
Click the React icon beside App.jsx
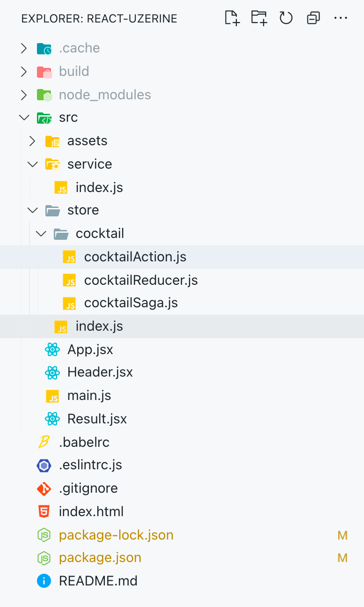pos(52,349)
